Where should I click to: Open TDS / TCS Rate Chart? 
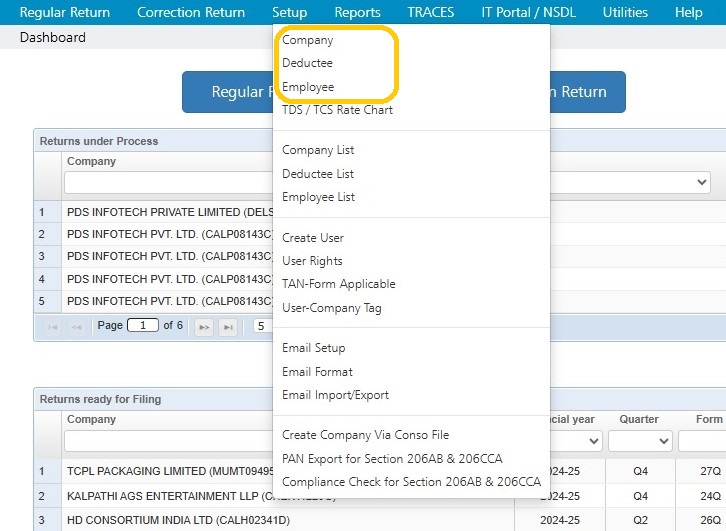337,110
